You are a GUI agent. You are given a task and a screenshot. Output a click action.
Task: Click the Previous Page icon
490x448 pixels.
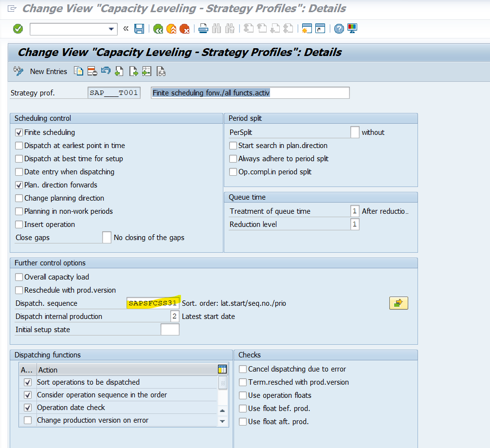tap(262, 29)
